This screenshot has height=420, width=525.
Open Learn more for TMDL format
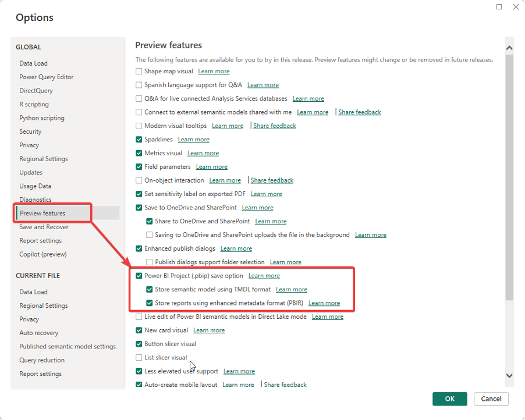click(x=292, y=290)
